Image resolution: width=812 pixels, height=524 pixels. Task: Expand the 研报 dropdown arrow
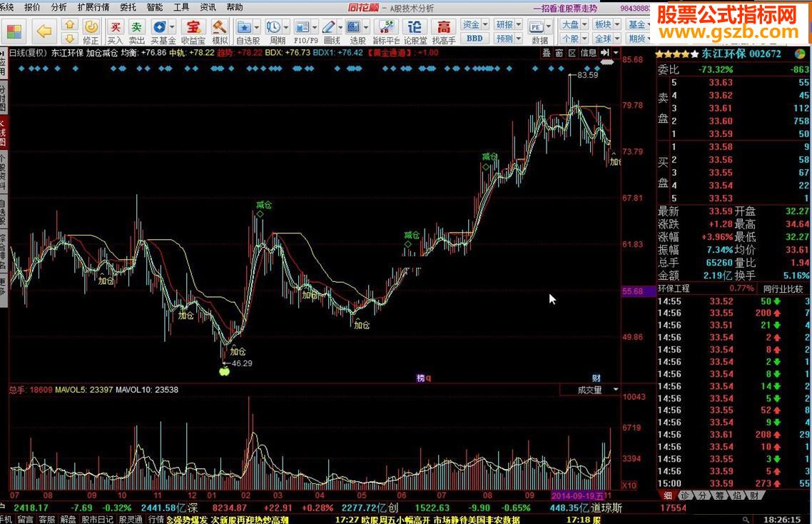pos(518,24)
